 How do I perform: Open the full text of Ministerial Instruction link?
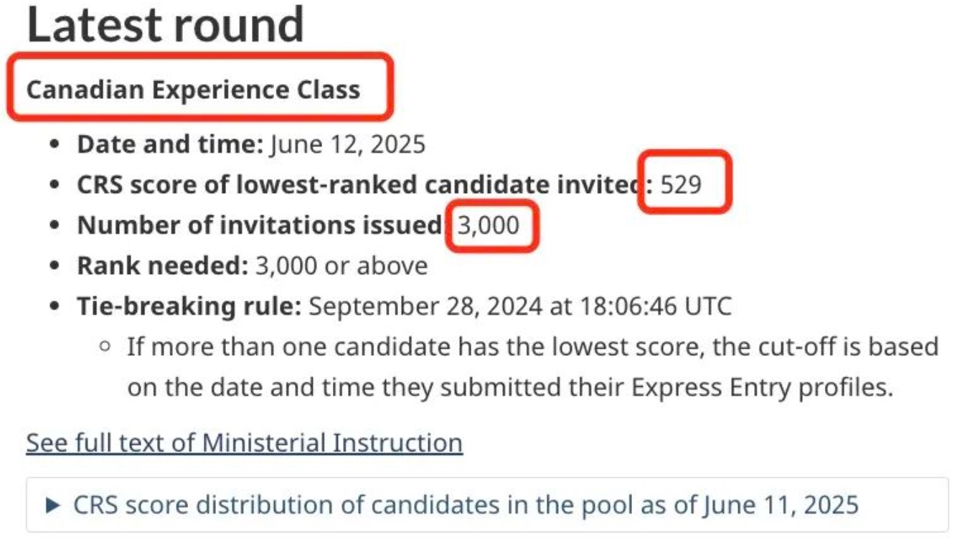tap(244, 443)
